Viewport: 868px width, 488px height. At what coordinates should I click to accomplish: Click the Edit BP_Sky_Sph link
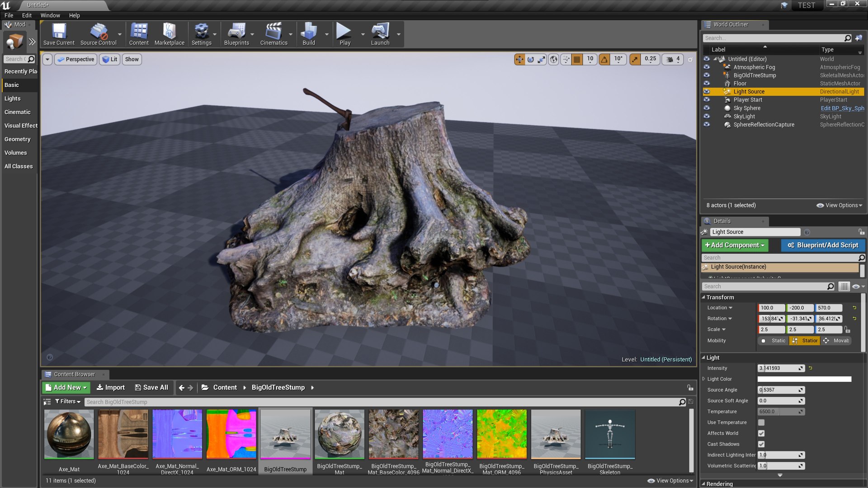click(842, 108)
